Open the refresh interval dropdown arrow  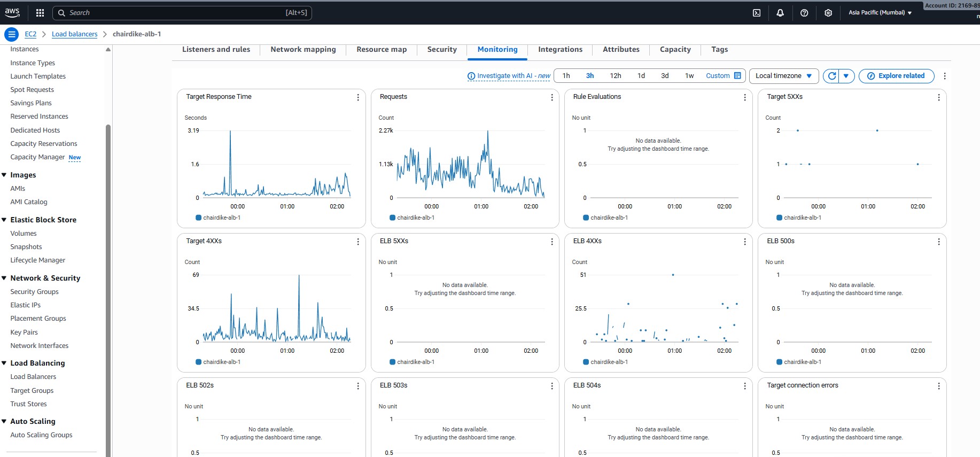point(846,76)
